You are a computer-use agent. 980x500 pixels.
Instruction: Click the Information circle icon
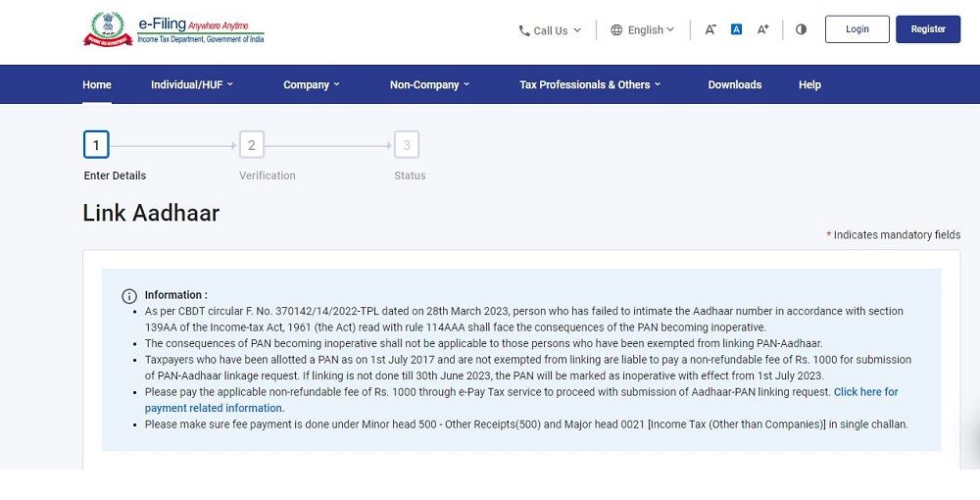pos(128,296)
